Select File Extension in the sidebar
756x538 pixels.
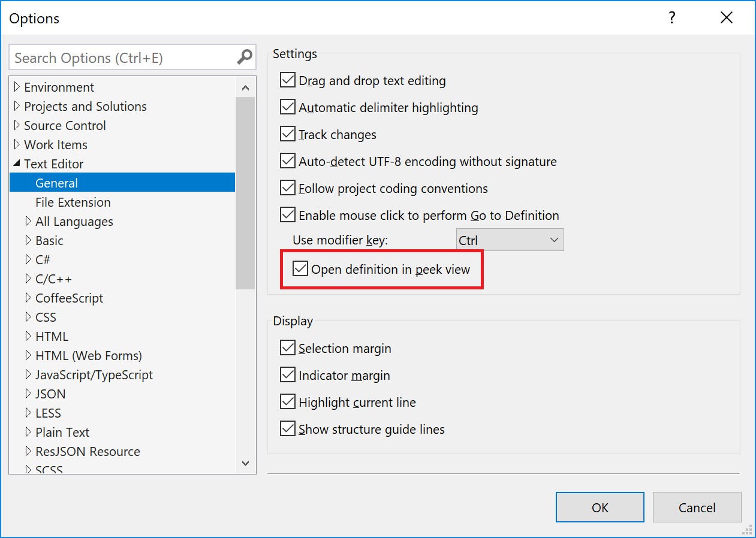[x=73, y=202]
